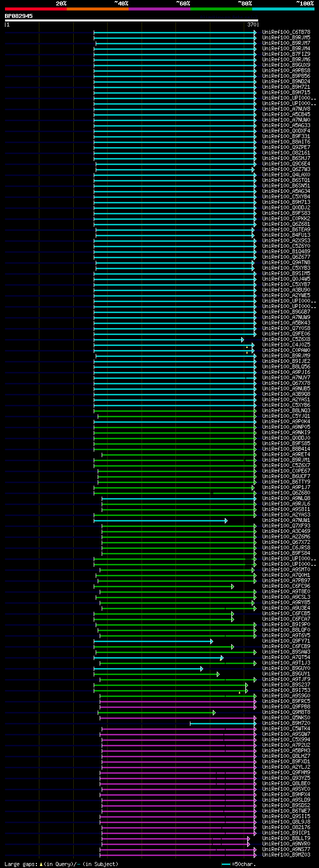
Task: Select the UniRef100_Q9ZPE7 label
Action: pos(286,148)
